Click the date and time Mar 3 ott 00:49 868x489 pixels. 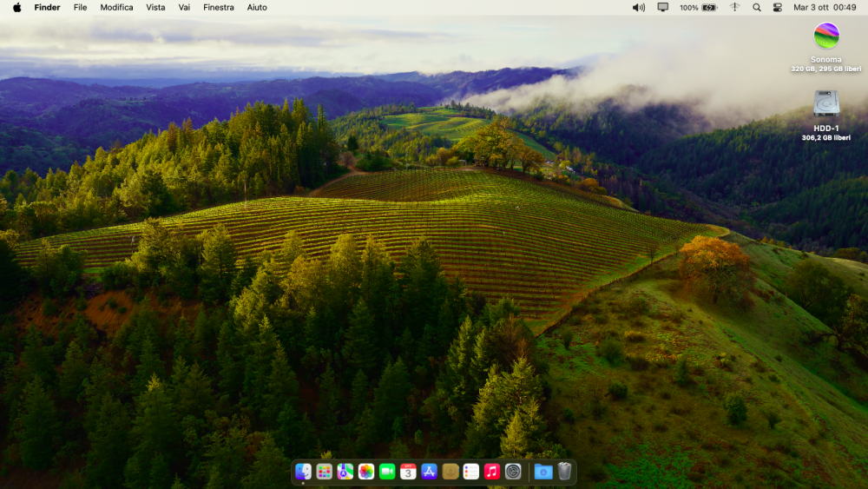pyautogui.click(x=825, y=7)
